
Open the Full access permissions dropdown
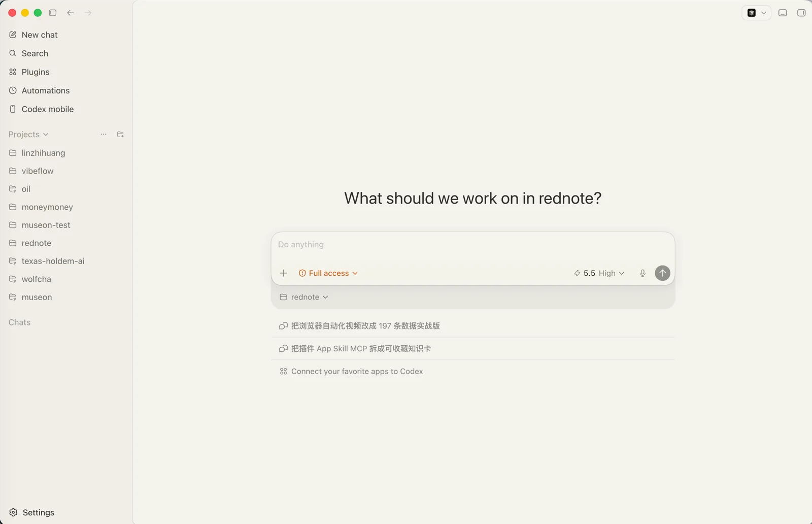(x=328, y=273)
